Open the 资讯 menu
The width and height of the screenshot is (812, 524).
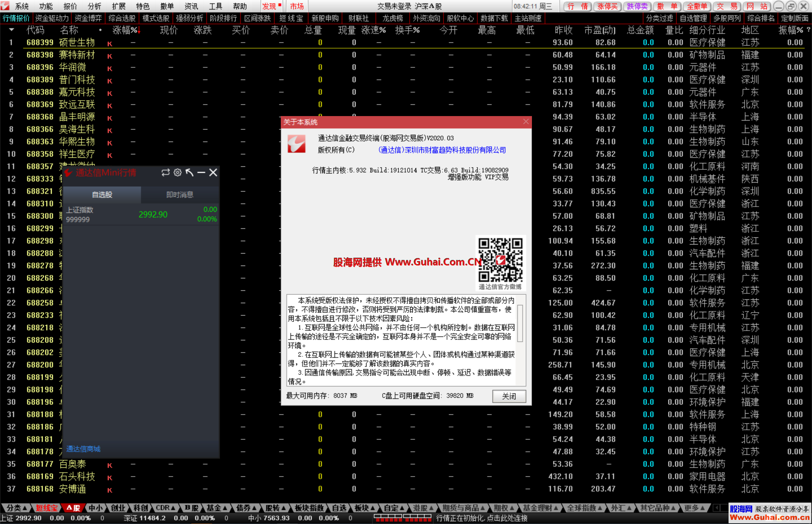click(x=191, y=6)
